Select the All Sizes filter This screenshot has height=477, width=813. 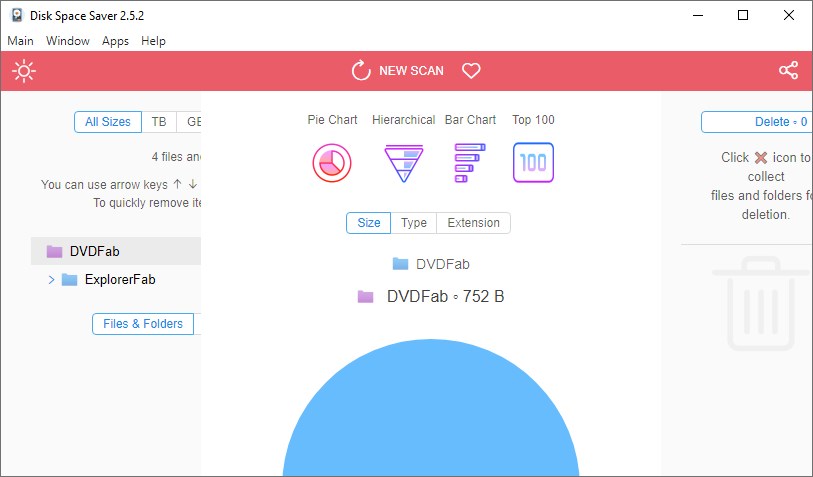[x=107, y=122]
